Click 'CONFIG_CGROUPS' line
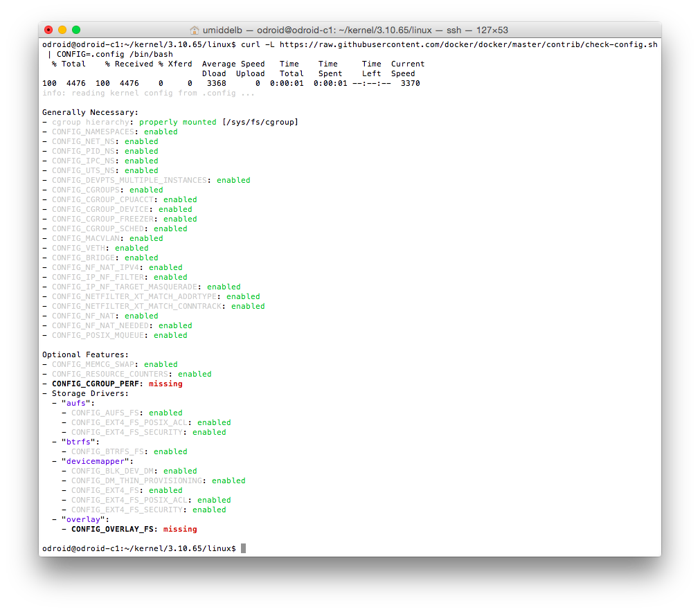This screenshot has width=700, height=612. tap(102, 190)
